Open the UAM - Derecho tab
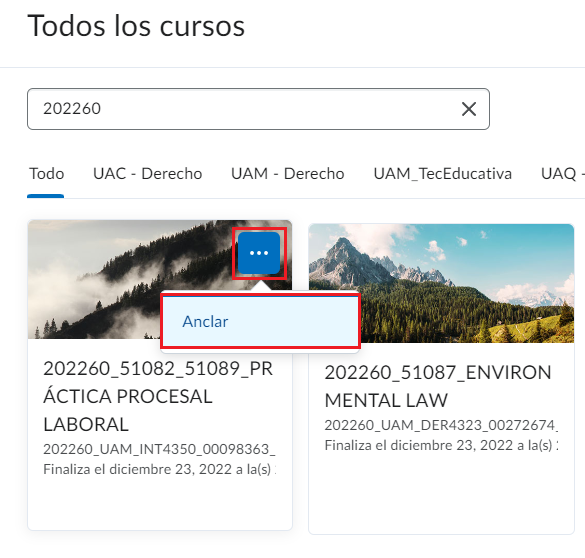 point(287,174)
